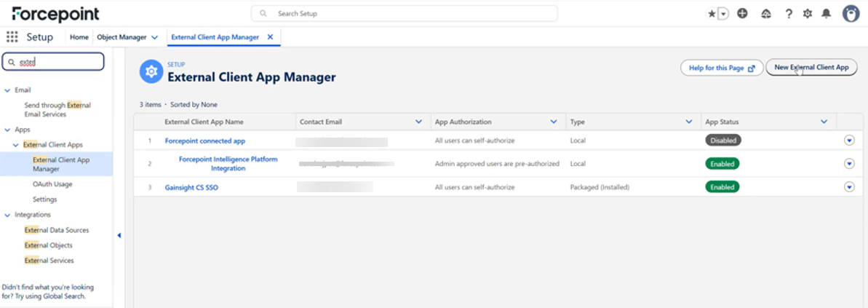This screenshot has height=308, width=868.
Task: Click Help for this Page button
Action: point(722,68)
